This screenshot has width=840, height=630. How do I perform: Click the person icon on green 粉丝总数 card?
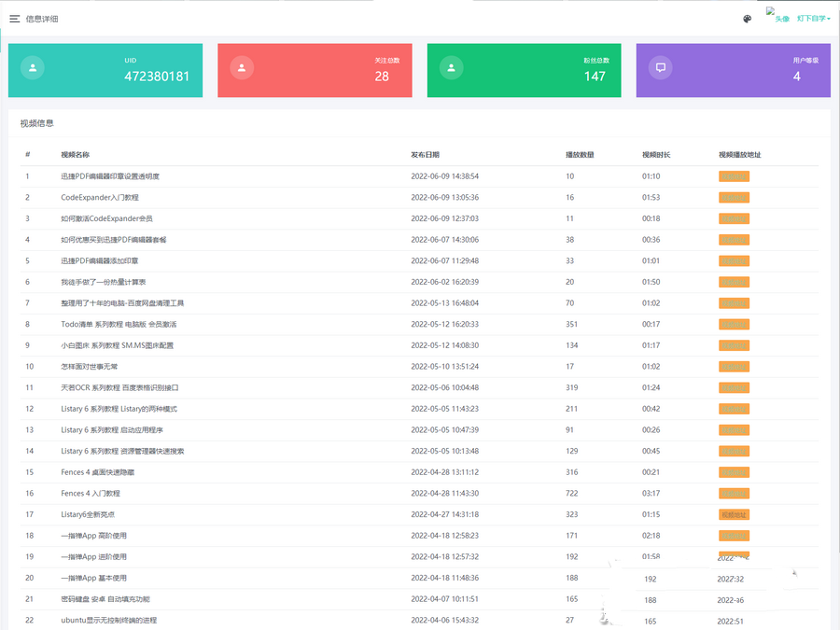point(452,68)
